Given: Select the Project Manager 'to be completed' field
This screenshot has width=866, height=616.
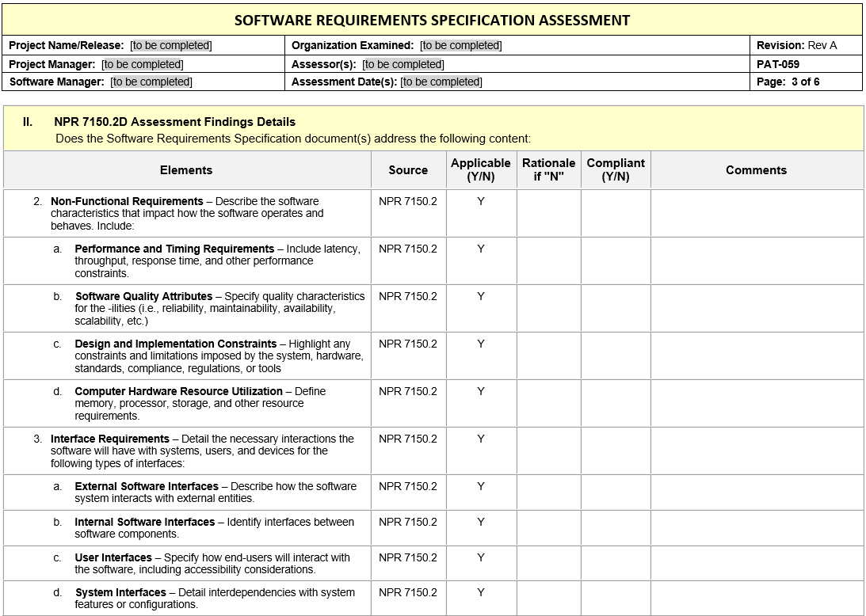Looking at the screenshot, I should [x=143, y=64].
